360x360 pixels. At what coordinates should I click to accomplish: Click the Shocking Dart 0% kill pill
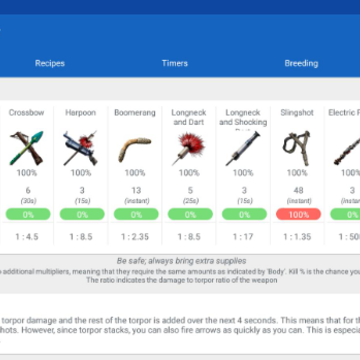tap(244, 214)
